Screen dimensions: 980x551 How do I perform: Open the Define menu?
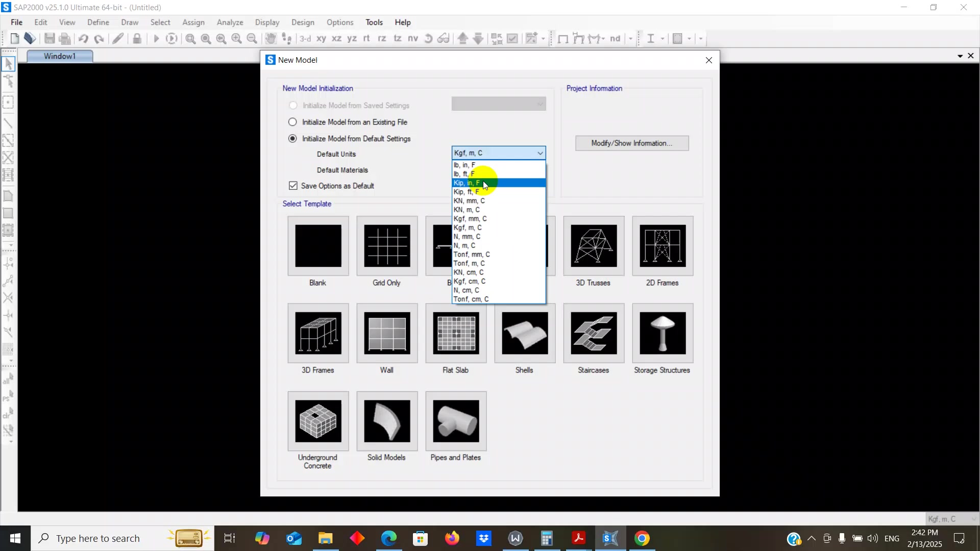pos(98,22)
